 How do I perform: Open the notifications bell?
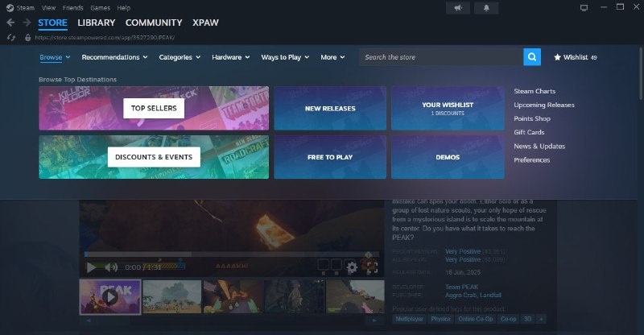pos(486,8)
